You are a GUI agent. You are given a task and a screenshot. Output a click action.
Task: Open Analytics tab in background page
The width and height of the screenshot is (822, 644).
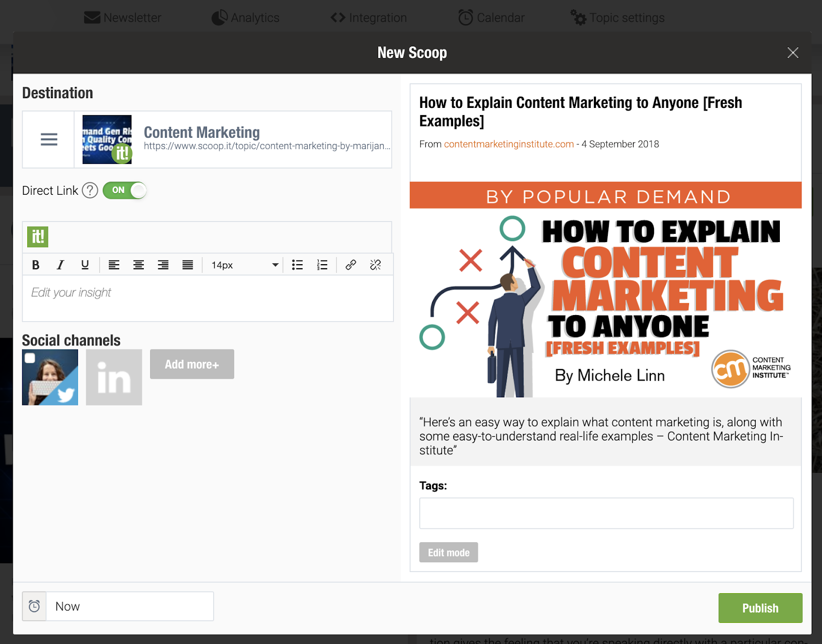246,18
